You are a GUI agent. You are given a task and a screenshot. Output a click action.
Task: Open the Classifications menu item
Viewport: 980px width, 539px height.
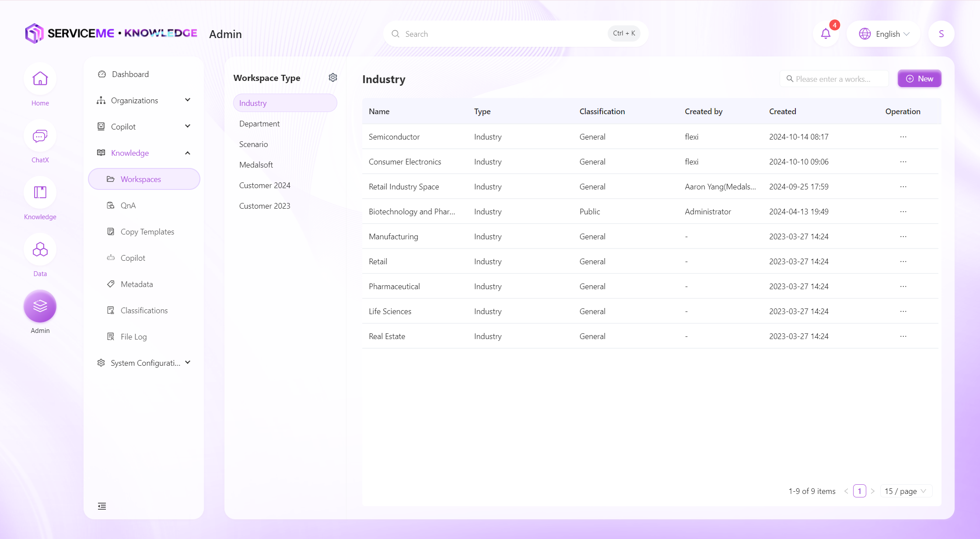(143, 310)
